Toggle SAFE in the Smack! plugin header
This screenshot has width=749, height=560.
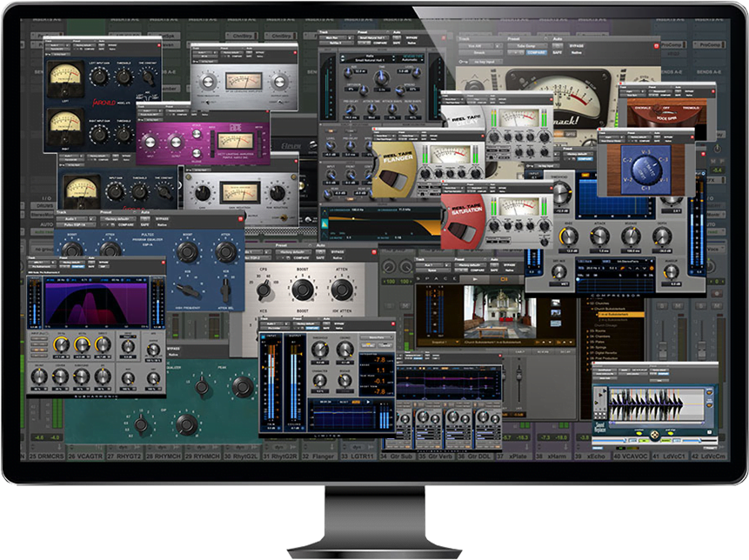point(557,52)
